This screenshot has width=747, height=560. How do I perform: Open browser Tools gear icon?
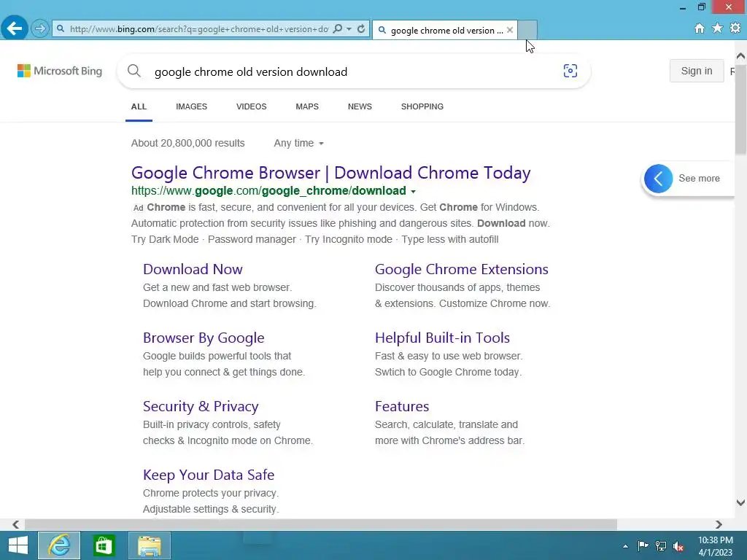point(735,28)
